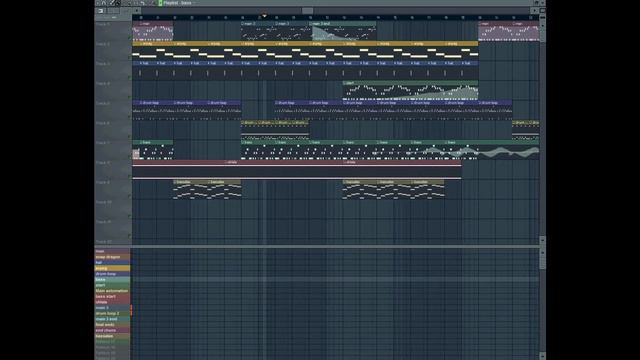Pick the 'blam automation' pattern in the list
This screenshot has height=360, width=640.
tap(112, 291)
